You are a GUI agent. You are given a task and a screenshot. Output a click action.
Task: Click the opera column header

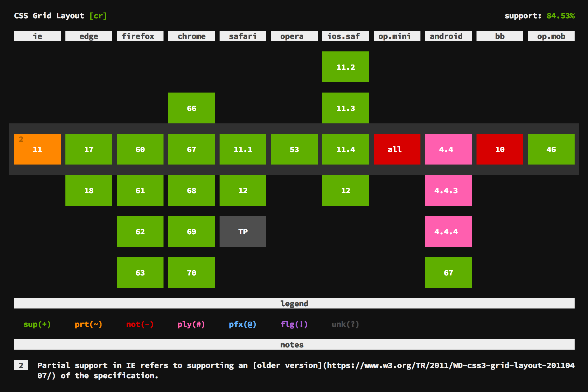[x=294, y=36]
